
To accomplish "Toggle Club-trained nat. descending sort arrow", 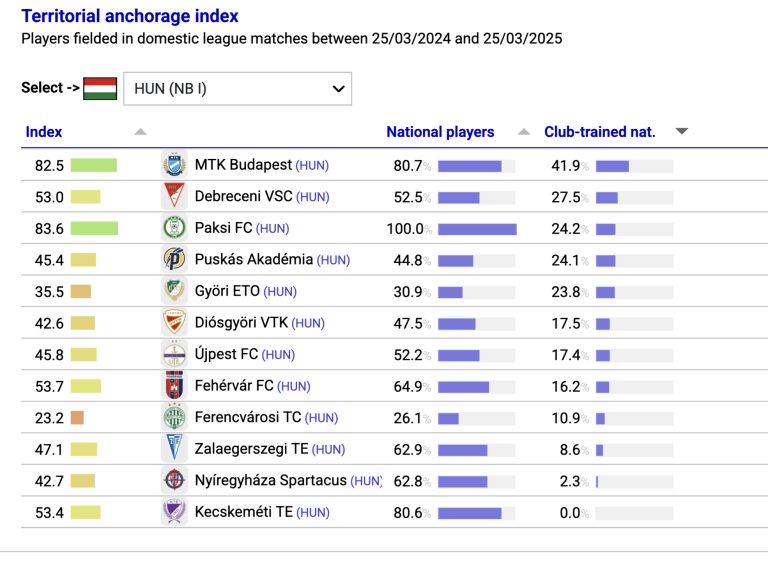I will point(682,131).
